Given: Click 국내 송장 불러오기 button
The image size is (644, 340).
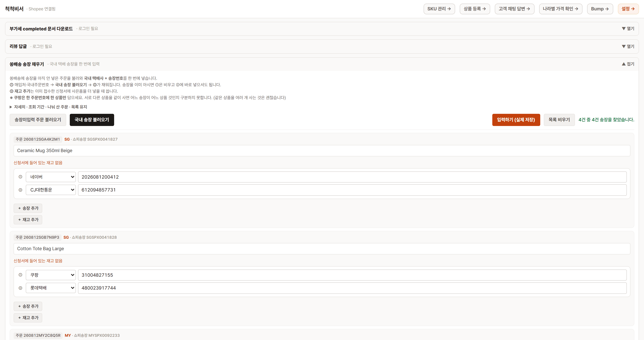Looking at the screenshot, I should [92, 120].
